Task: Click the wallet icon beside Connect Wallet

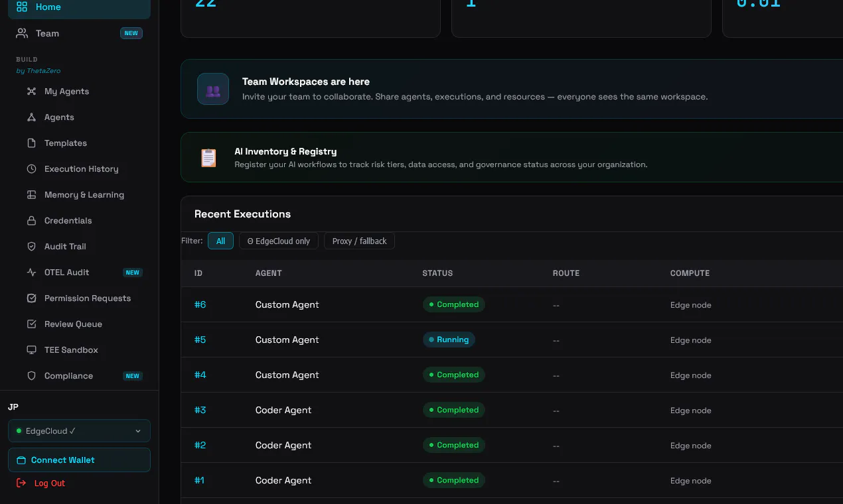Action: [21, 460]
